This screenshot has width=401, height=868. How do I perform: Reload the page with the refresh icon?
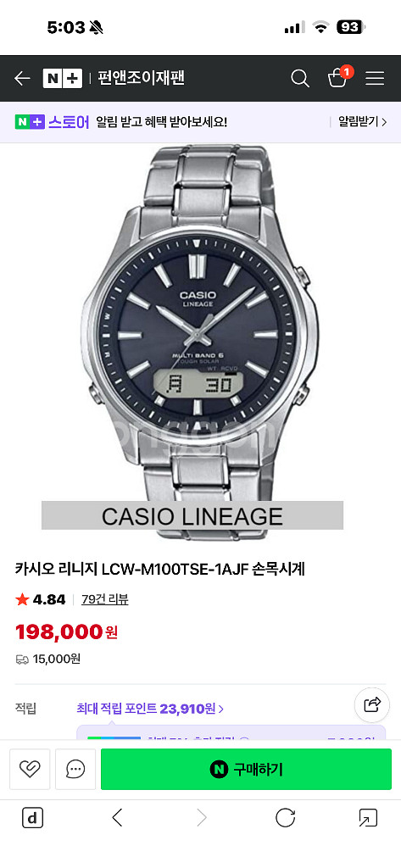[285, 818]
